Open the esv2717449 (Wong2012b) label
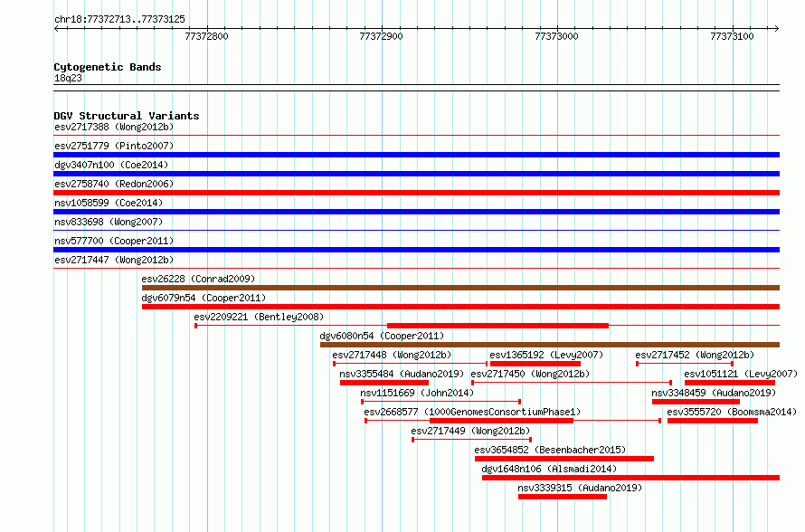805x532 pixels. pos(470,431)
